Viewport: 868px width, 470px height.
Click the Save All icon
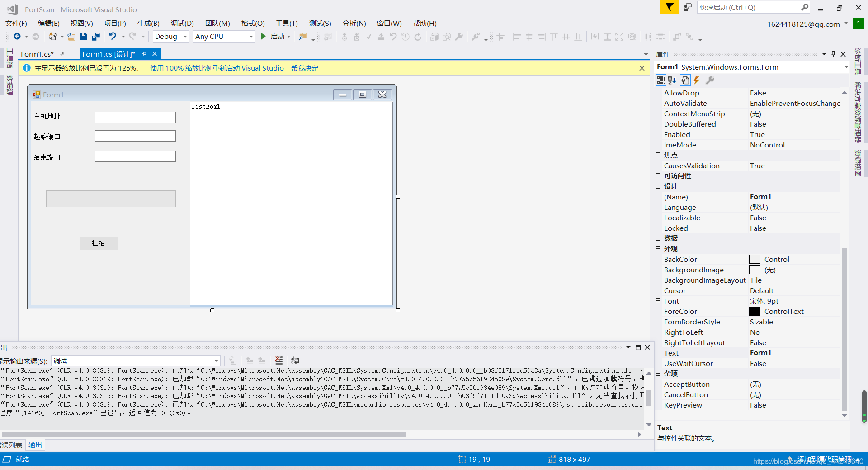tap(96, 37)
